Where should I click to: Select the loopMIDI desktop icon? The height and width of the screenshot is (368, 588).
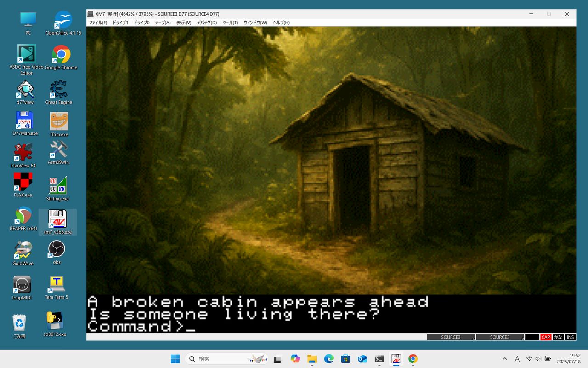tap(22, 288)
